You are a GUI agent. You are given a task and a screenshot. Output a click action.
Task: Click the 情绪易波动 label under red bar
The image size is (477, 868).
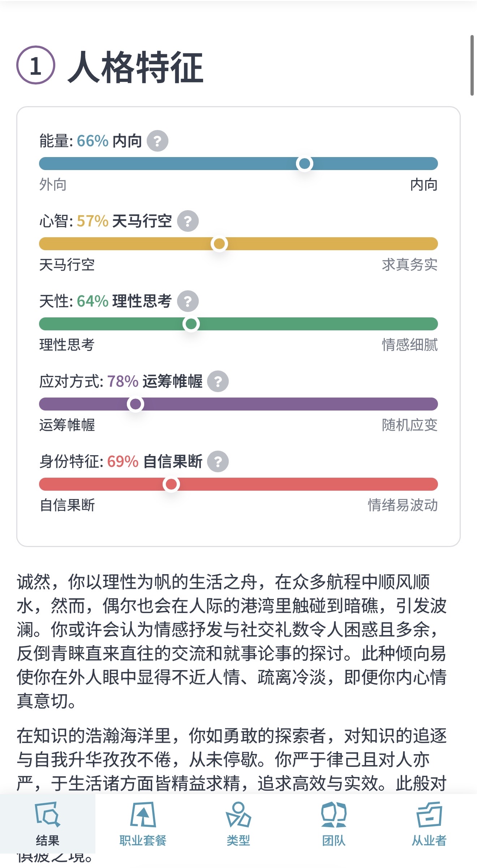pyautogui.click(x=403, y=505)
